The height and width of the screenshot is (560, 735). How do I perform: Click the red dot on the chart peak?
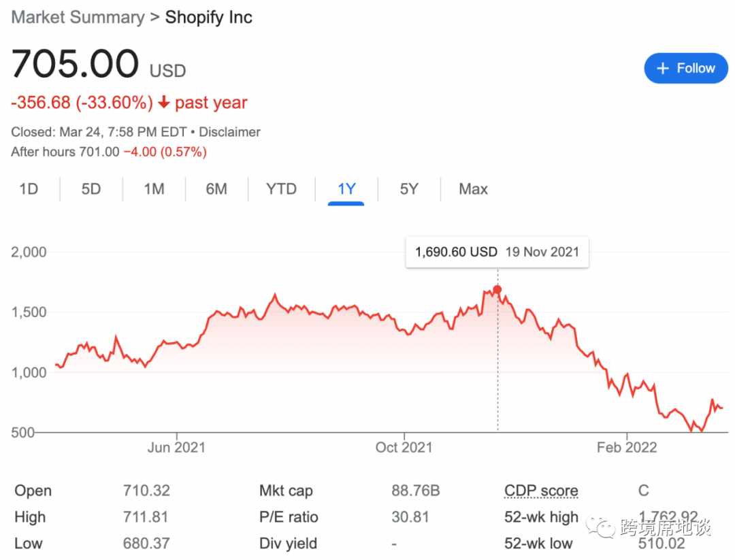(x=497, y=290)
